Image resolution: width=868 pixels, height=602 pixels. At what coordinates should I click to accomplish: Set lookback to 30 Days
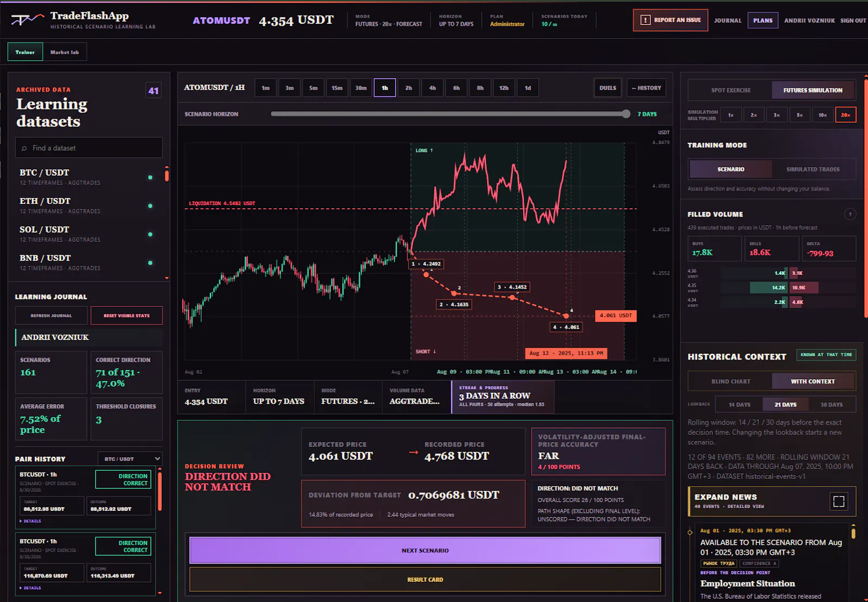(832, 405)
